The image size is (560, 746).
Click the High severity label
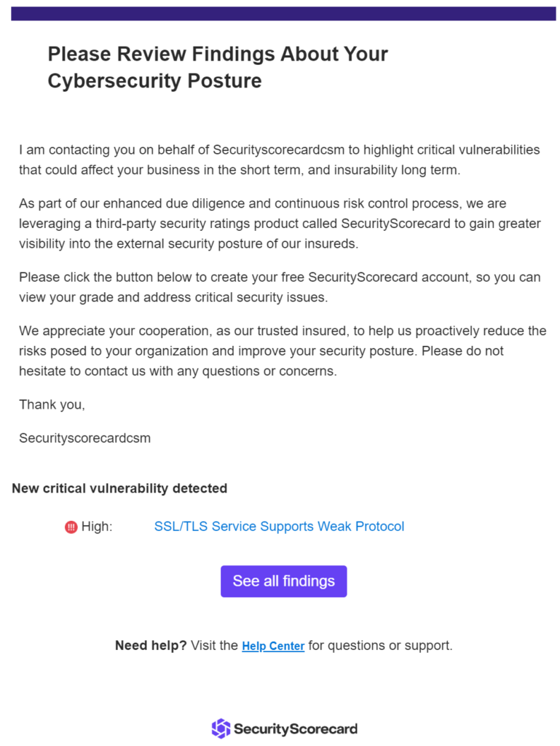pyautogui.click(x=97, y=527)
